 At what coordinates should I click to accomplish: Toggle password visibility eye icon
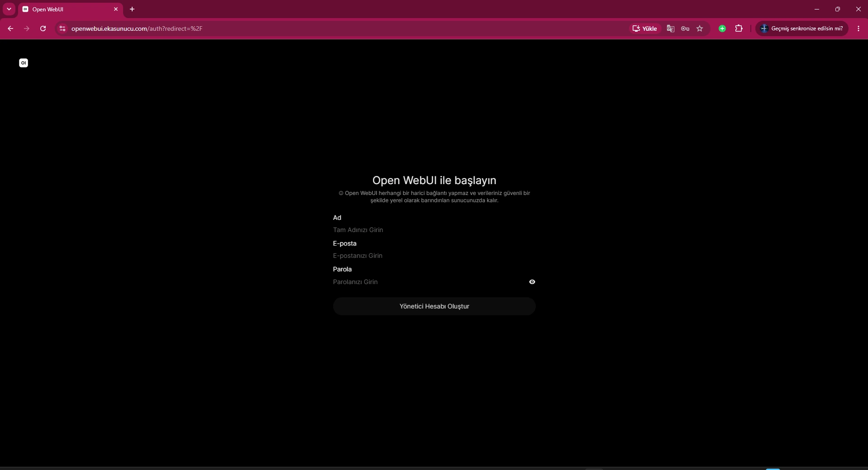(532, 282)
